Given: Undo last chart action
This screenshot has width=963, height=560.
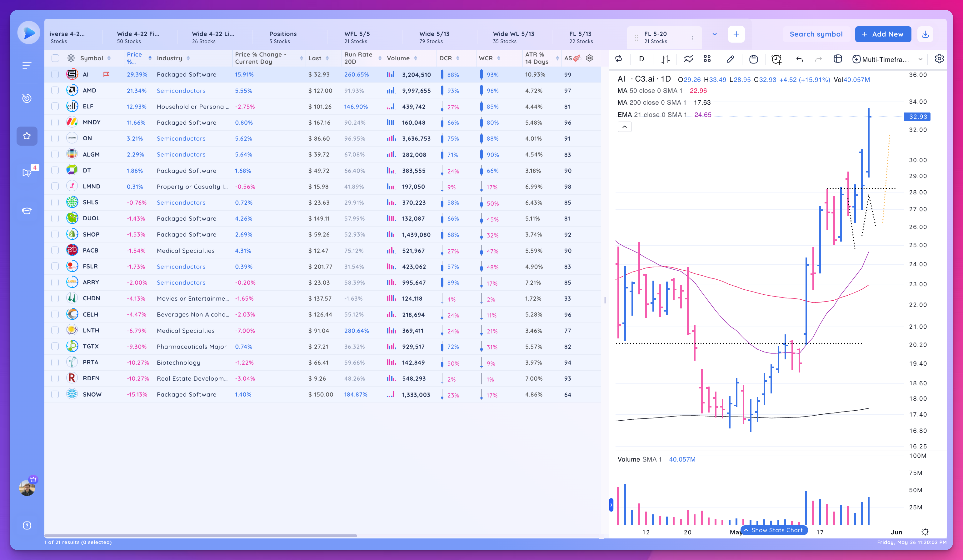Looking at the screenshot, I should (x=800, y=59).
